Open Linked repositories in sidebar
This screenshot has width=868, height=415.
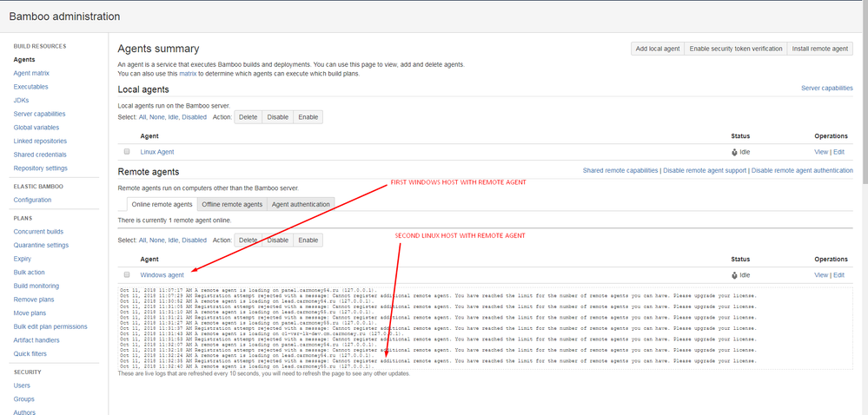tap(41, 142)
